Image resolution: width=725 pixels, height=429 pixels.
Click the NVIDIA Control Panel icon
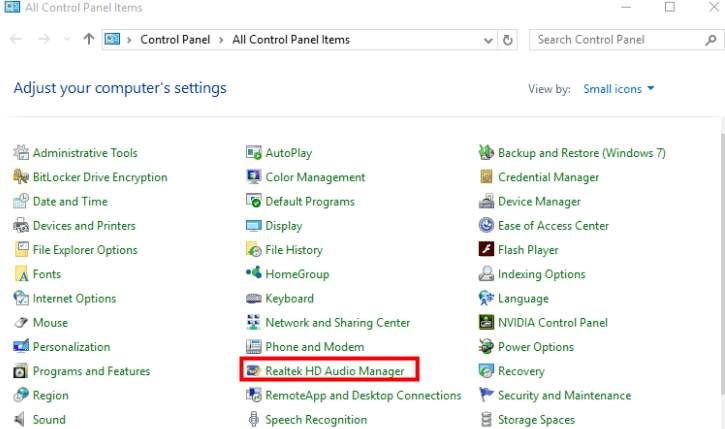[487, 323]
